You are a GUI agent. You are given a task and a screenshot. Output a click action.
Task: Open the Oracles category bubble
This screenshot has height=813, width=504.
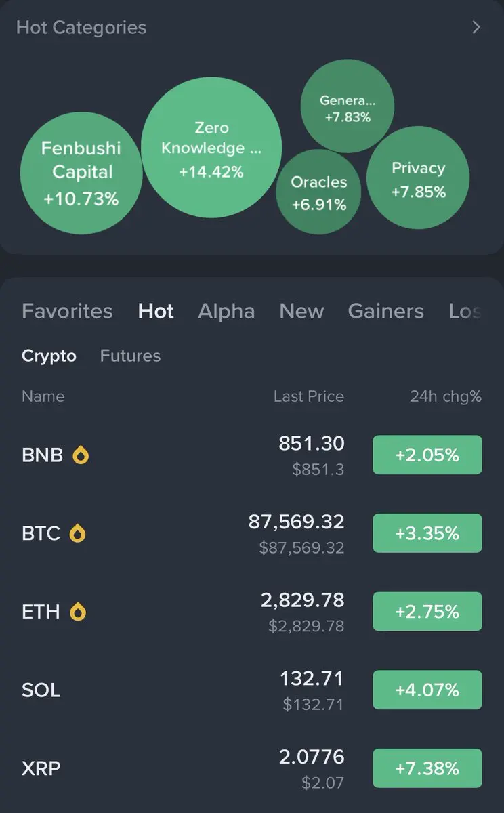pyautogui.click(x=318, y=192)
